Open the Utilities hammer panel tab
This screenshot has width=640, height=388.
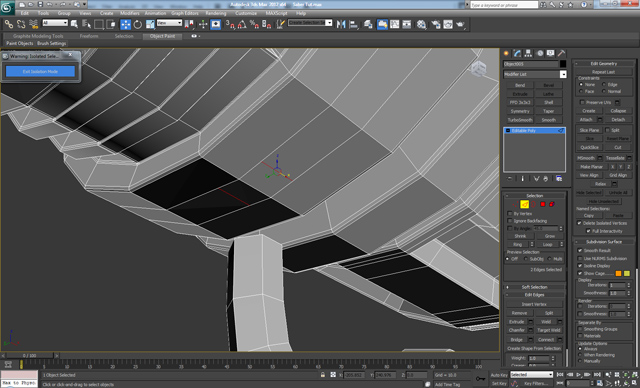(x=562, y=53)
